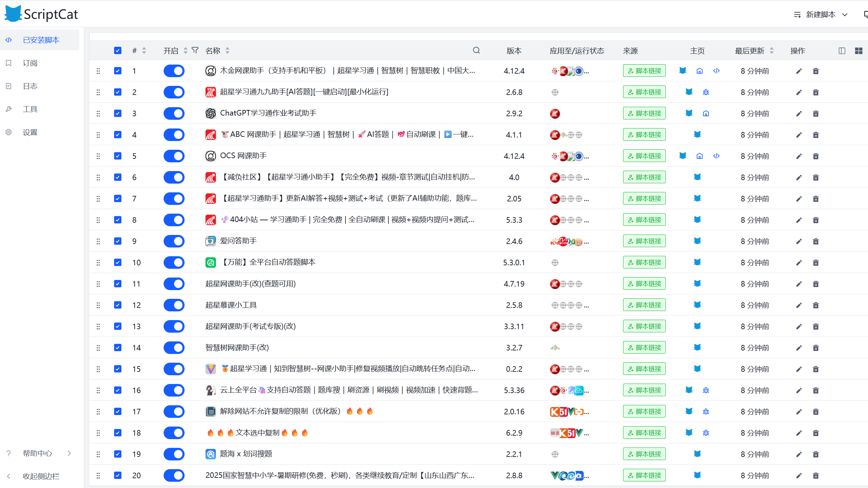Open home page icon for row 1
Viewport: 868px width, 488px height.
(699, 71)
